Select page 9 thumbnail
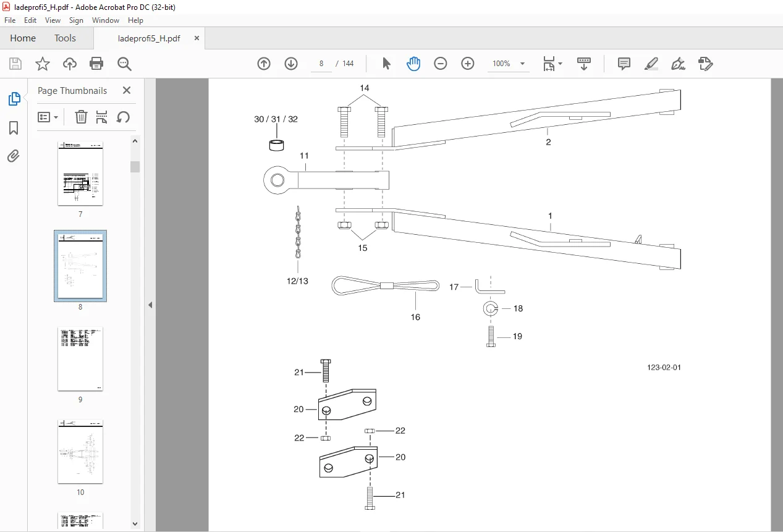The image size is (783, 532). [80, 359]
